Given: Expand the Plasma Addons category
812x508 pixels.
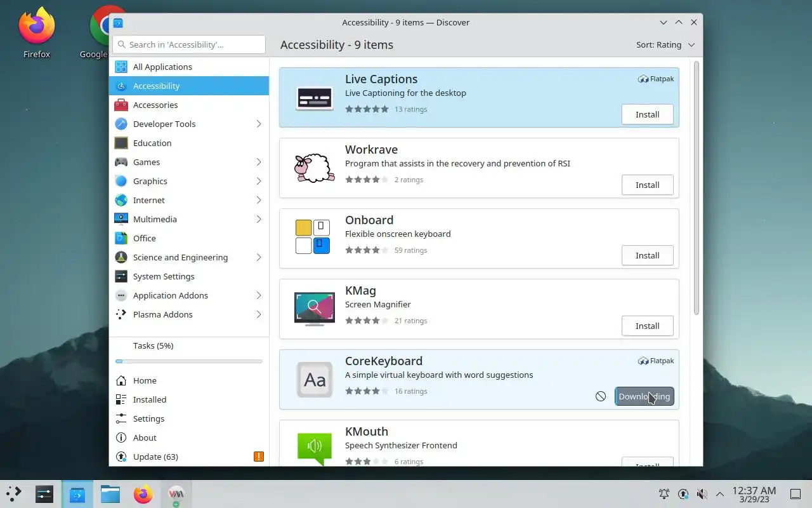Looking at the screenshot, I should 259,314.
